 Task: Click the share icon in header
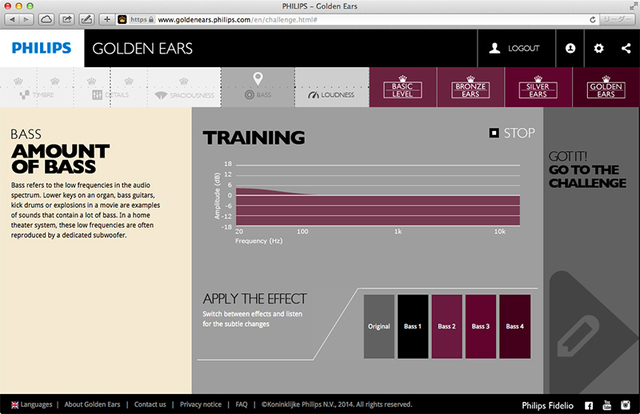coord(626,48)
